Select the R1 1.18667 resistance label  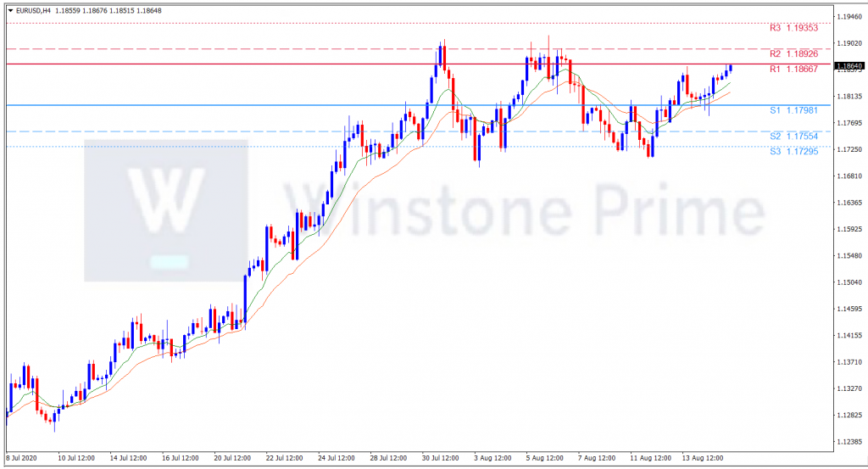coord(793,70)
